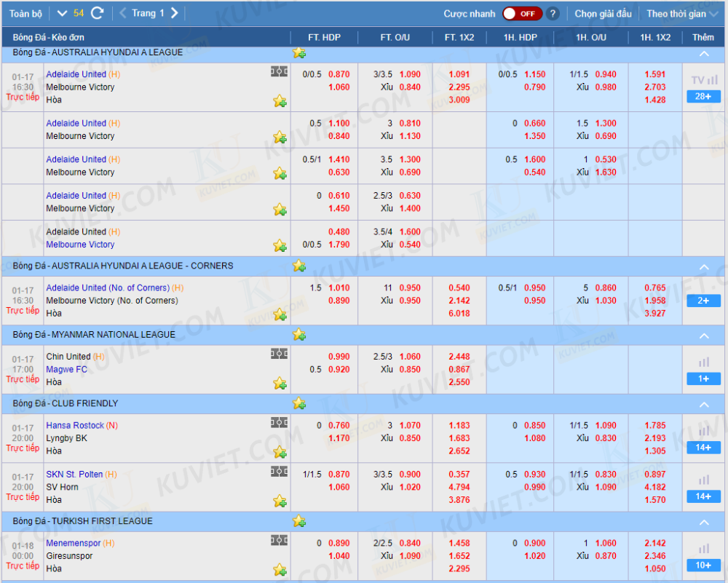Select draw odds 3.009 in Adelaide match
Screen dimensions: 728x583
pos(459,99)
